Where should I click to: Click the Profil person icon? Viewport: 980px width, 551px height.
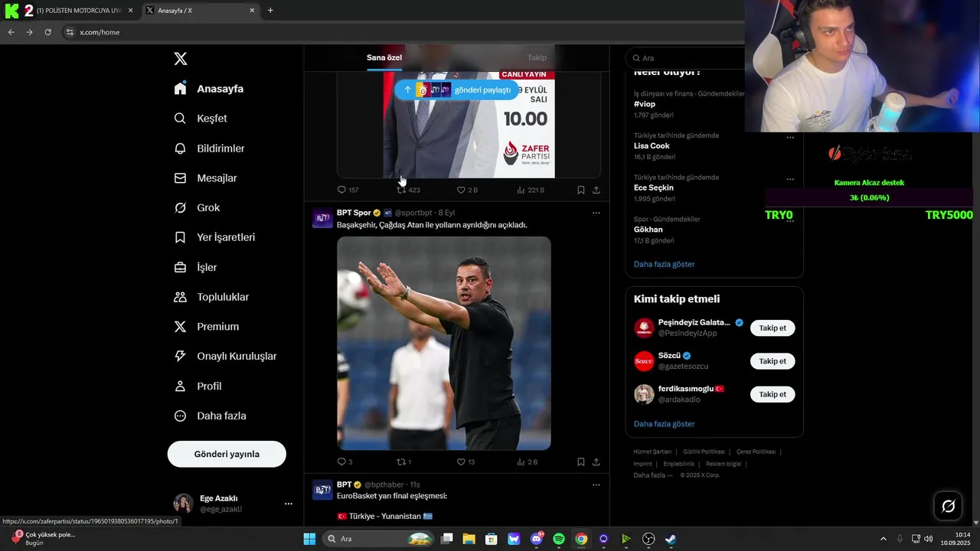(x=180, y=386)
